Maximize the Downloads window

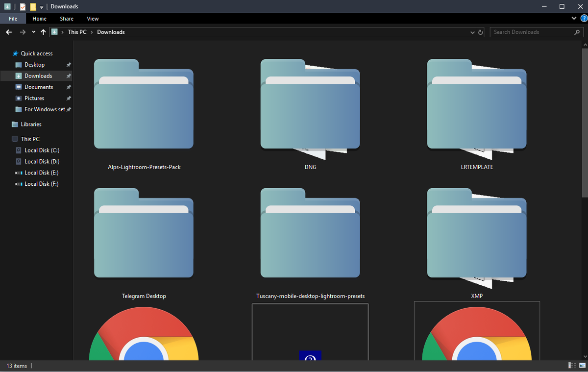pos(562,6)
